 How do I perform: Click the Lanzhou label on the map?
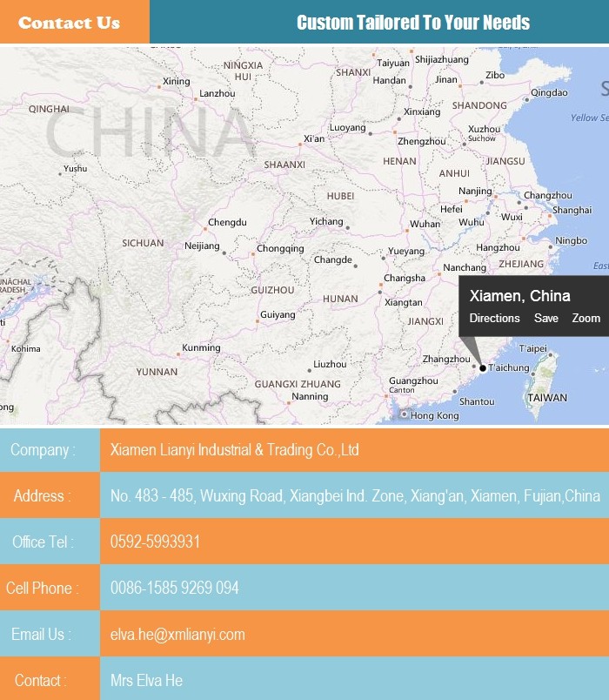coord(217,93)
